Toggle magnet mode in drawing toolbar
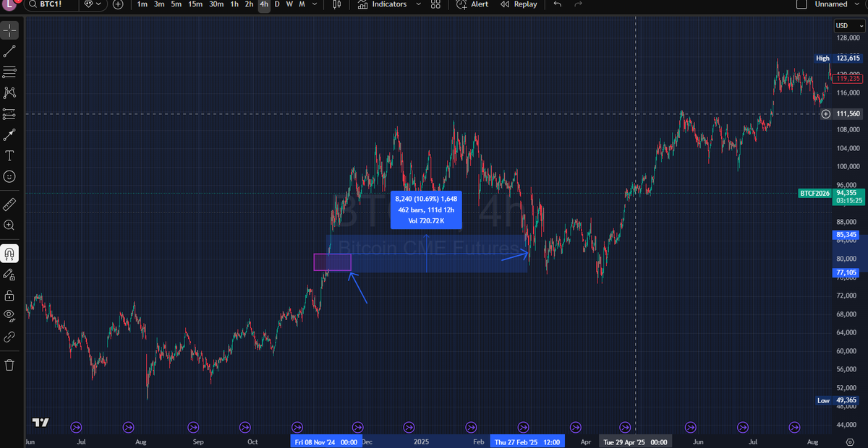Image resolution: width=868 pixels, height=448 pixels. (9, 254)
